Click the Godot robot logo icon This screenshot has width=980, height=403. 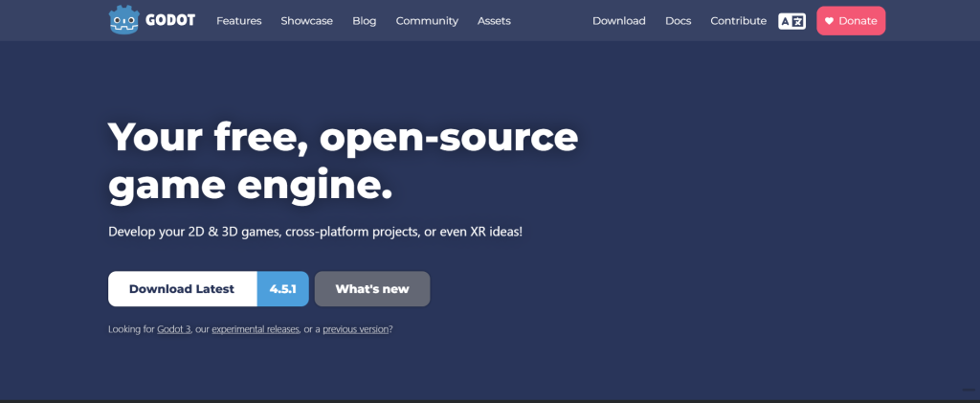pyautogui.click(x=123, y=20)
